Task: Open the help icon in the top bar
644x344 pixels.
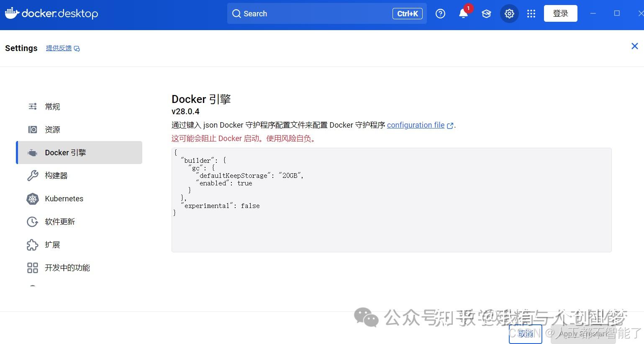Action: tap(440, 13)
